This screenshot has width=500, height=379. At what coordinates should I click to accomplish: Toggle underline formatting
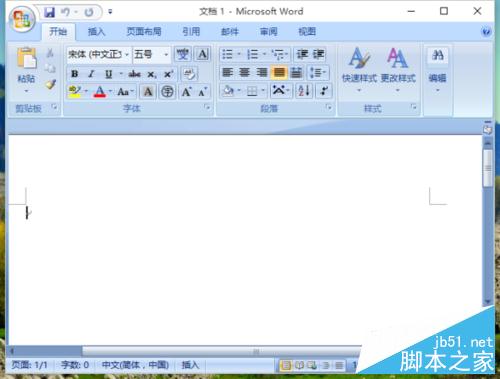[108, 74]
